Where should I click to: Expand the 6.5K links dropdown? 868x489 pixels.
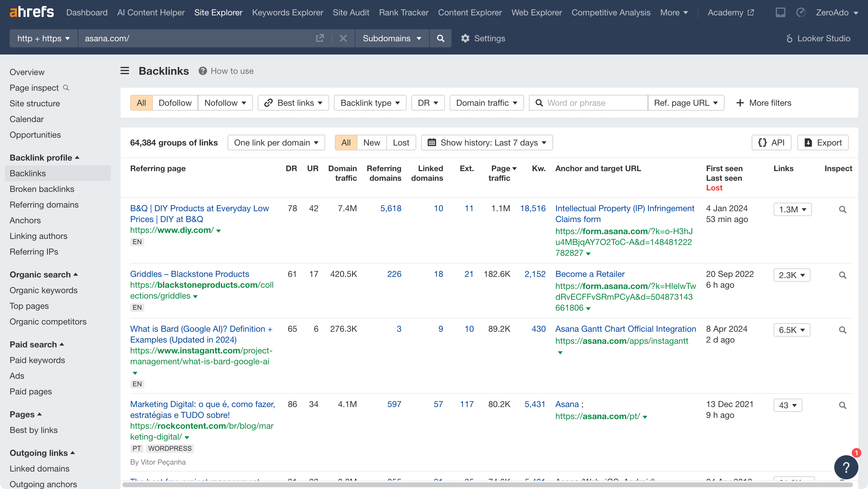(x=792, y=330)
